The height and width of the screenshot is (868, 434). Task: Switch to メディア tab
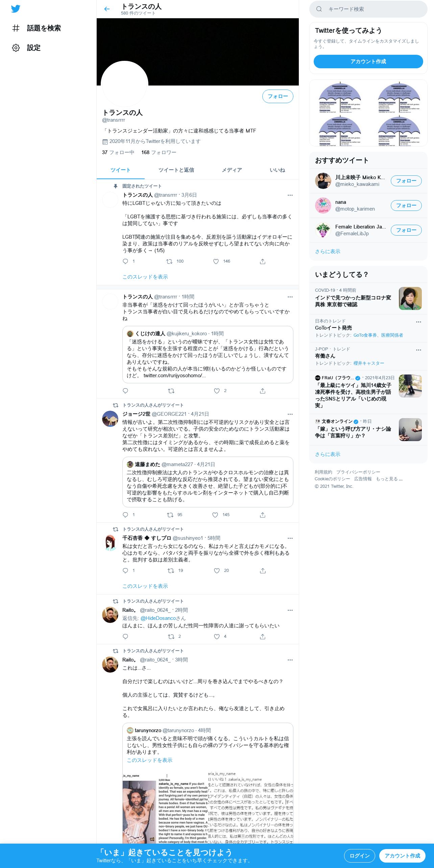tap(232, 170)
